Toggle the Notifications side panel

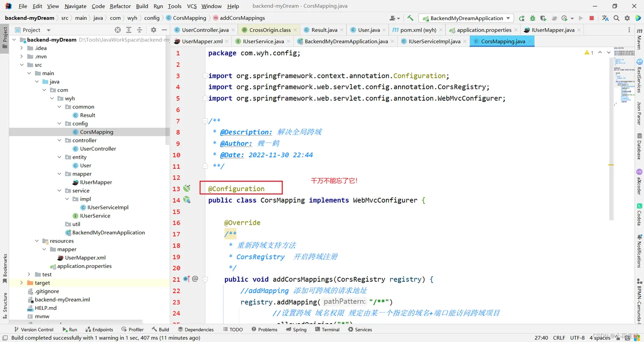pos(639,251)
